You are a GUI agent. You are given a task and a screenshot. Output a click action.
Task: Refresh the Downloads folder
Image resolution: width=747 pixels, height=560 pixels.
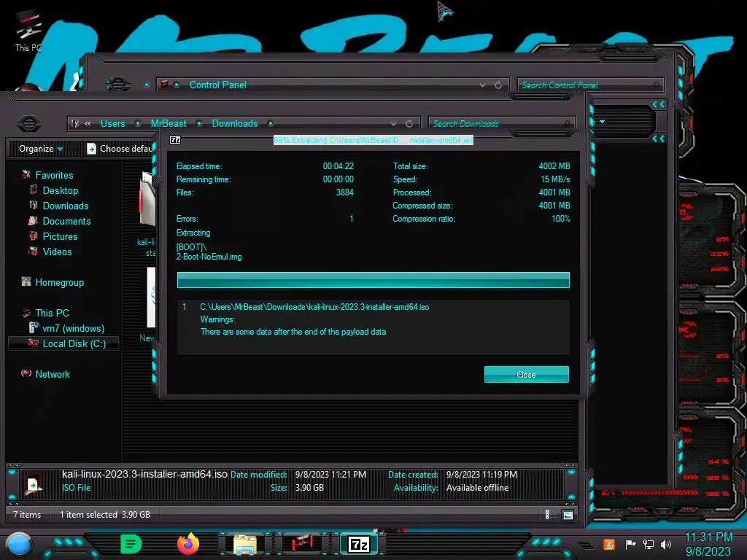[x=409, y=124]
